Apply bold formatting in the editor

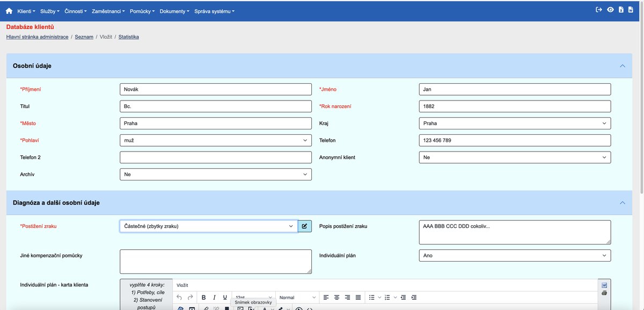(204, 298)
